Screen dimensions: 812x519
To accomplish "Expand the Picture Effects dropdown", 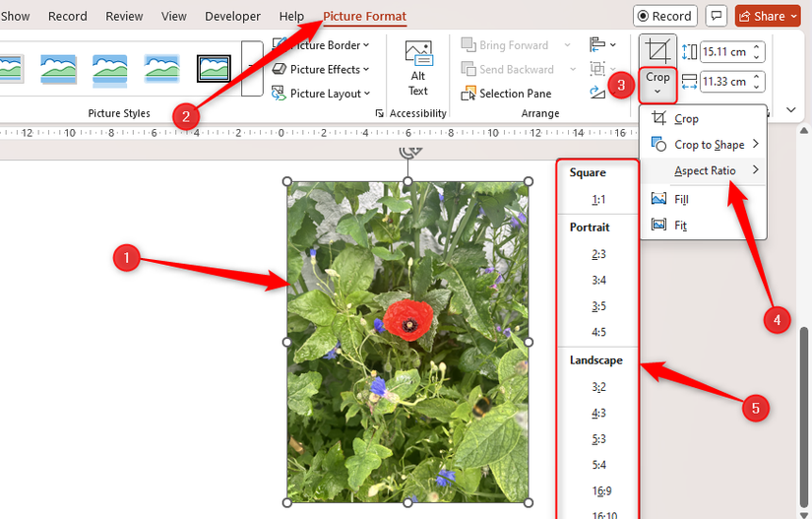I will click(366, 69).
